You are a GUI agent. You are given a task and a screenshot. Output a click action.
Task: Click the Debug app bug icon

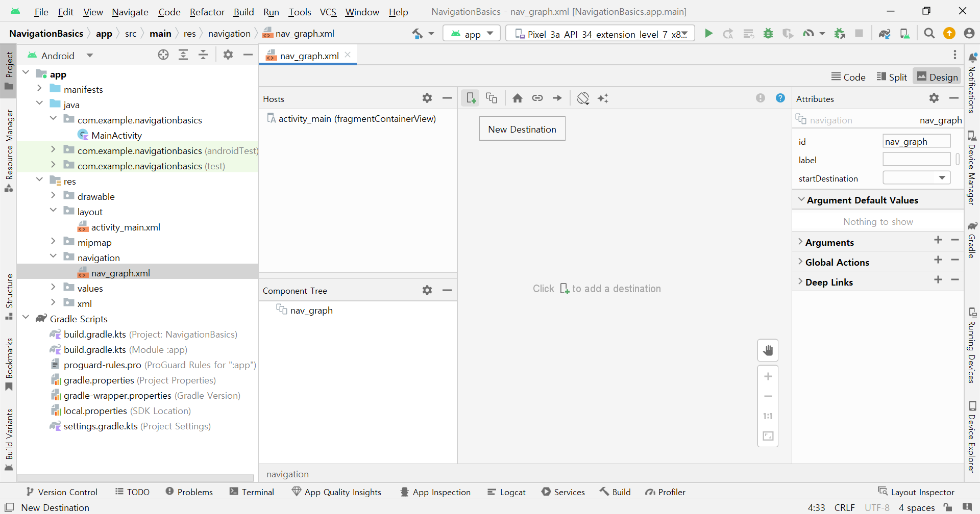(x=768, y=33)
